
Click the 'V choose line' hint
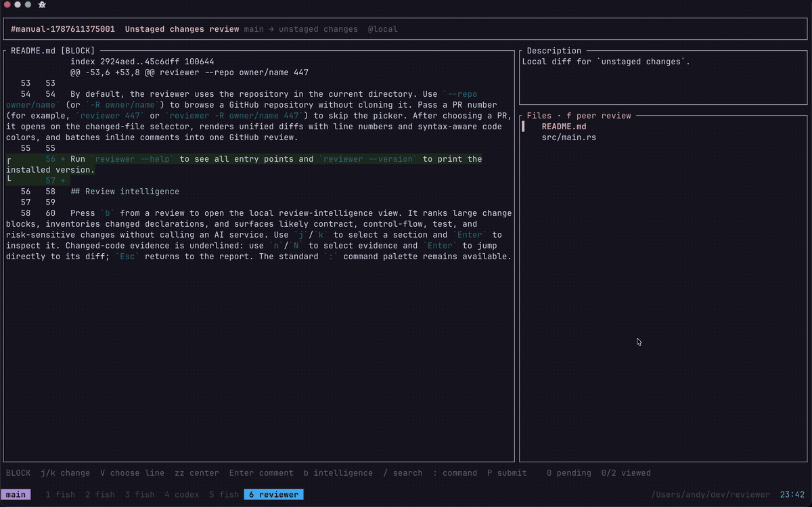tap(132, 473)
